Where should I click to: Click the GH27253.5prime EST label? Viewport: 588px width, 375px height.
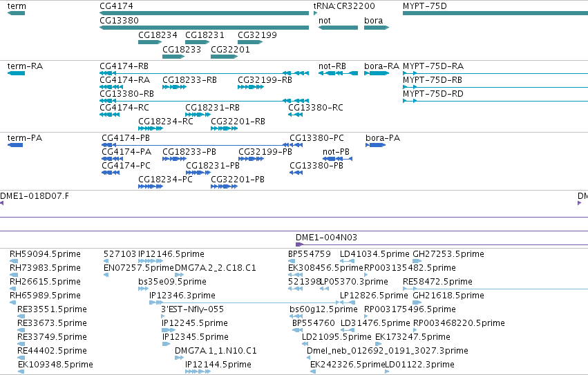pyautogui.click(x=448, y=254)
